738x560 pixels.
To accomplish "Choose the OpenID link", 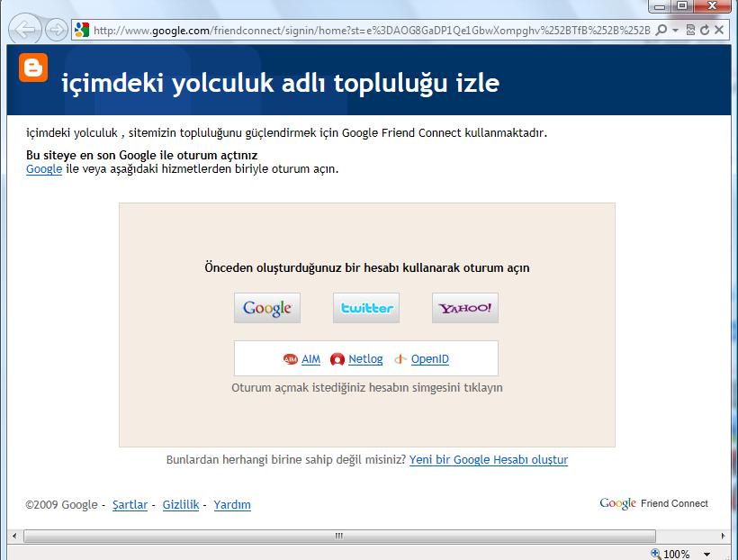I will point(430,359).
